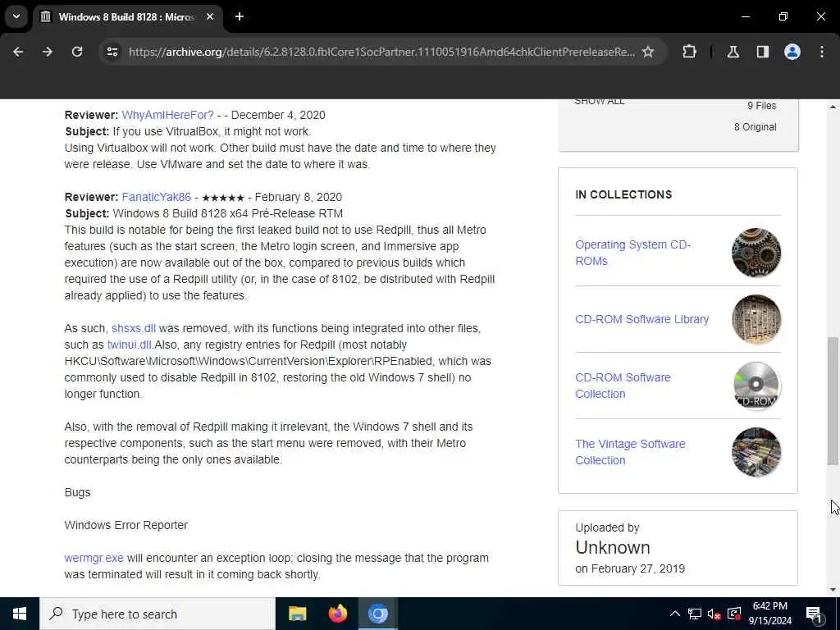Image resolution: width=840 pixels, height=630 pixels.
Task: Launch Firefox from the taskbar
Action: pyautogui.click(x=337, y=614)
